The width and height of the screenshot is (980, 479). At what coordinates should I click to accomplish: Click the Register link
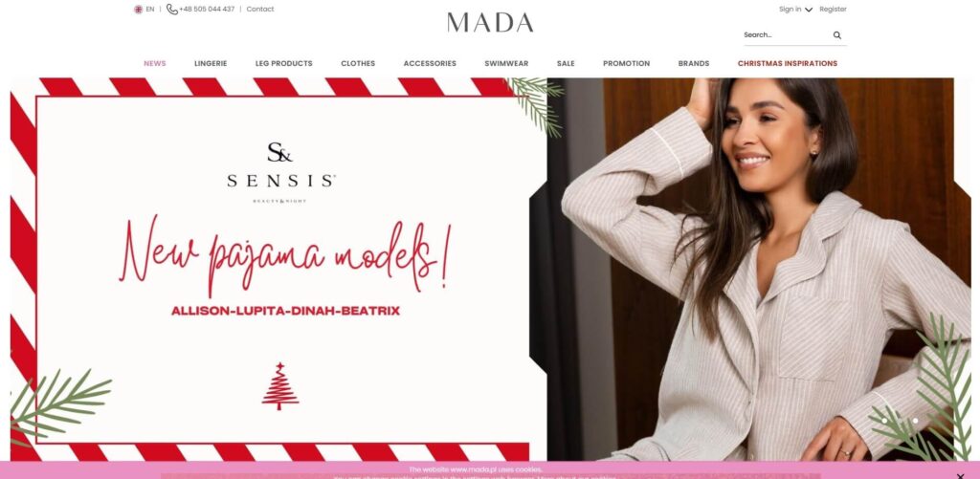834,10
